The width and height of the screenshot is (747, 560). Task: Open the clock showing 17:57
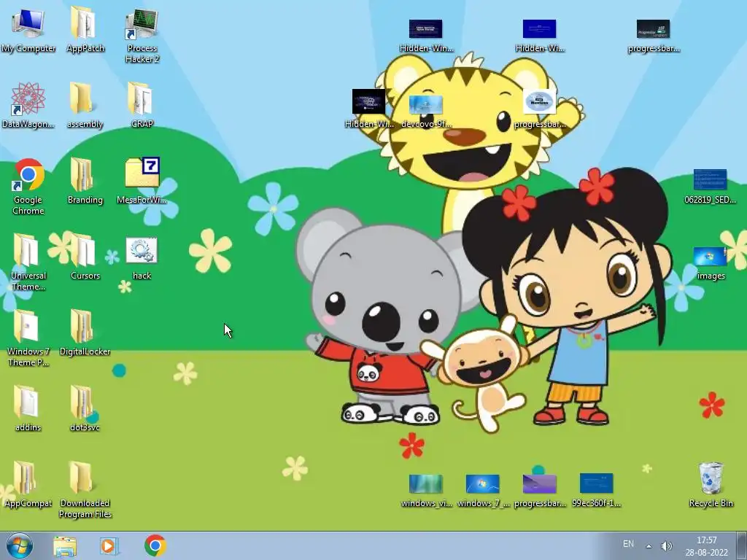707,546
